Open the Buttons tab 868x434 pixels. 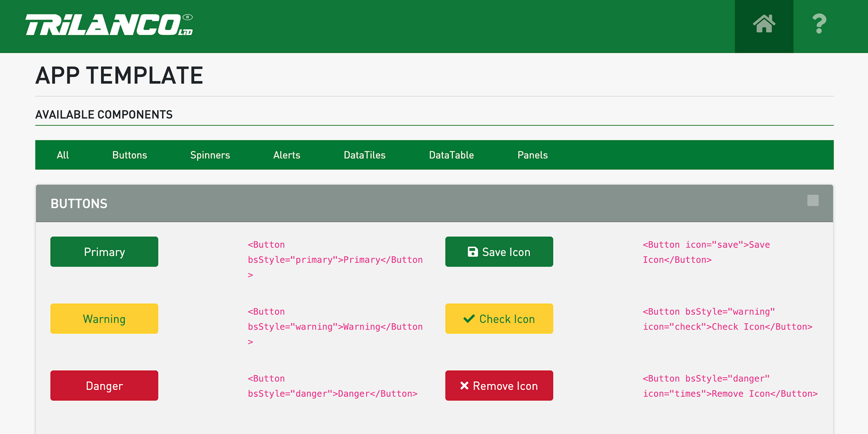(x=129, y=155)
